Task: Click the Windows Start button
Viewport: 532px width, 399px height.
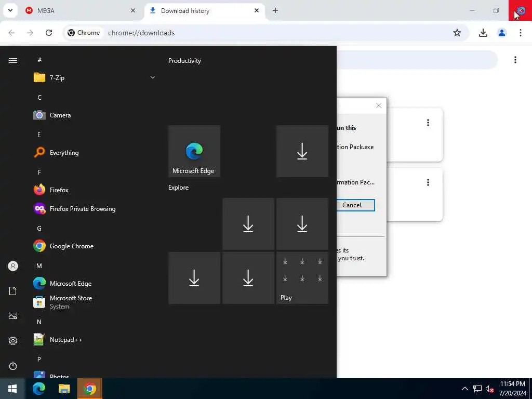Action: (12, 389)
